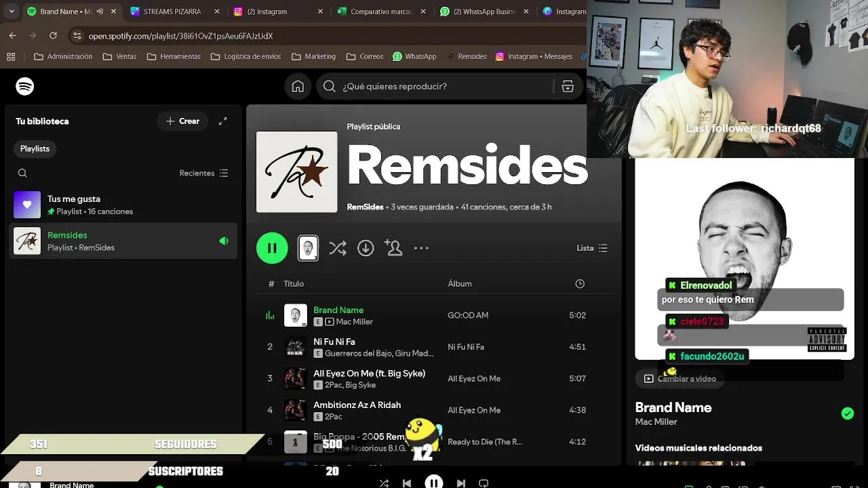
Task: Open browser tab search dropdown arrow
Action: [x=12, y=12]
